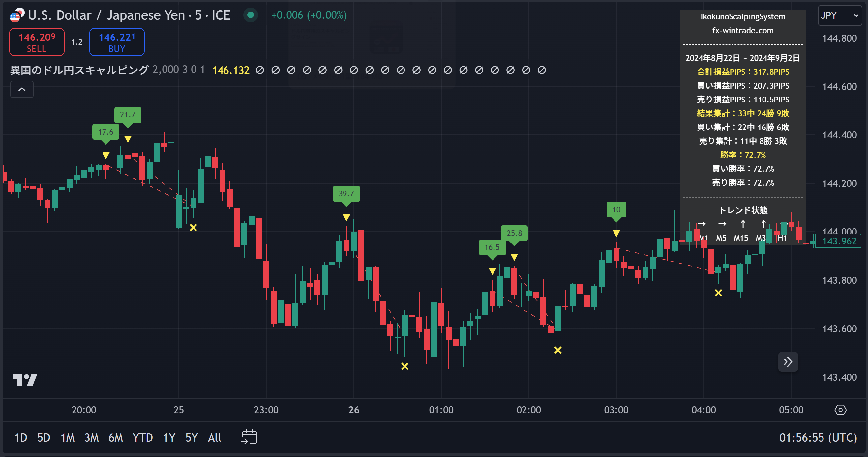Click the green 21.7 profit label

[x=128, y=115]
